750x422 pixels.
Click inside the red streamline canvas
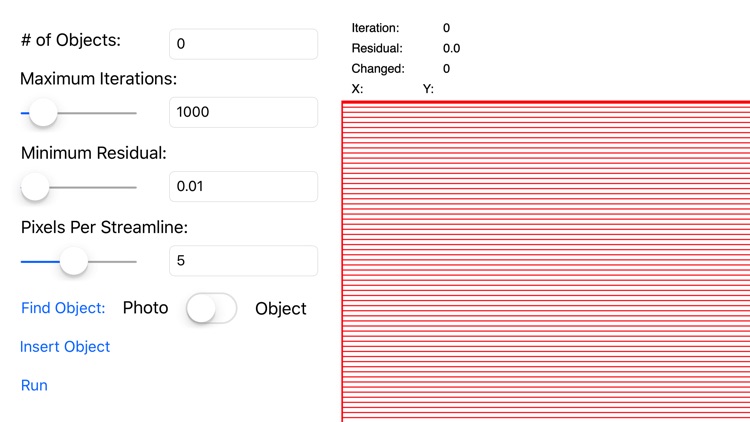[545, 260]
